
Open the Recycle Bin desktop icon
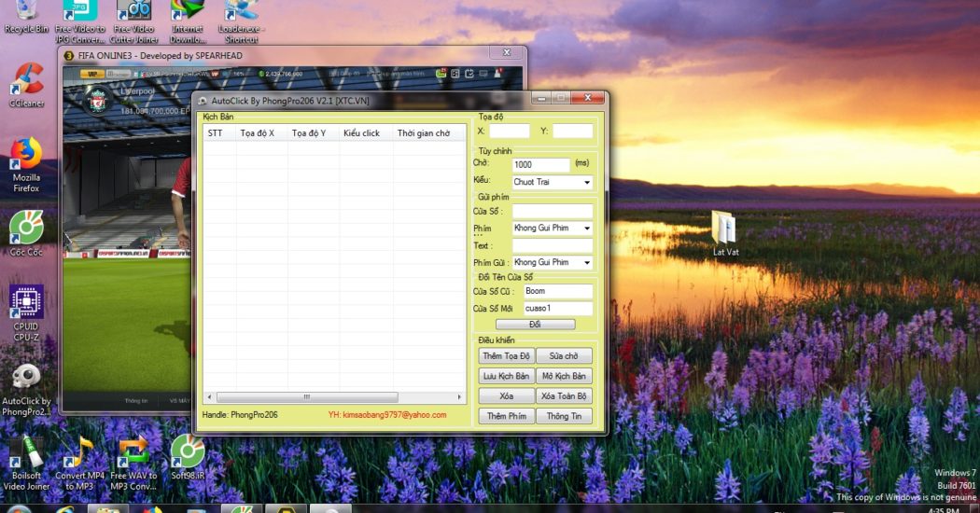tap(26, 16)
